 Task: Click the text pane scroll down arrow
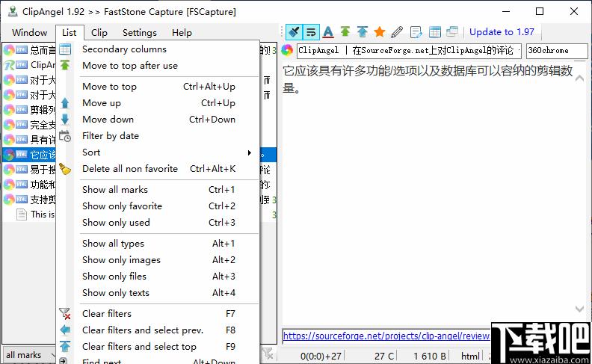pos(579,309)
